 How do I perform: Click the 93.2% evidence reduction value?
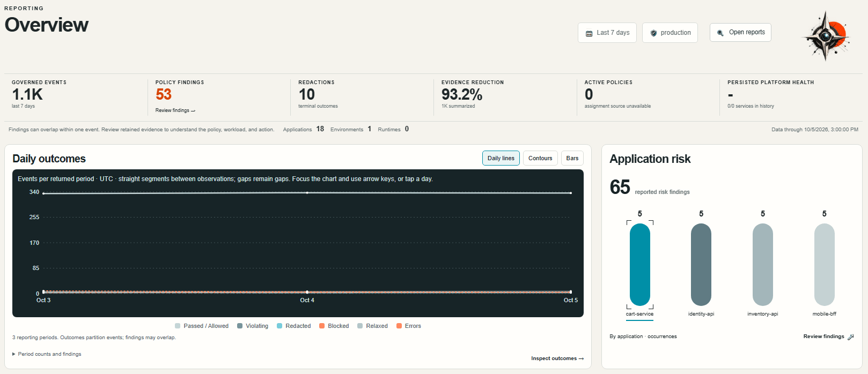[462, 95]
